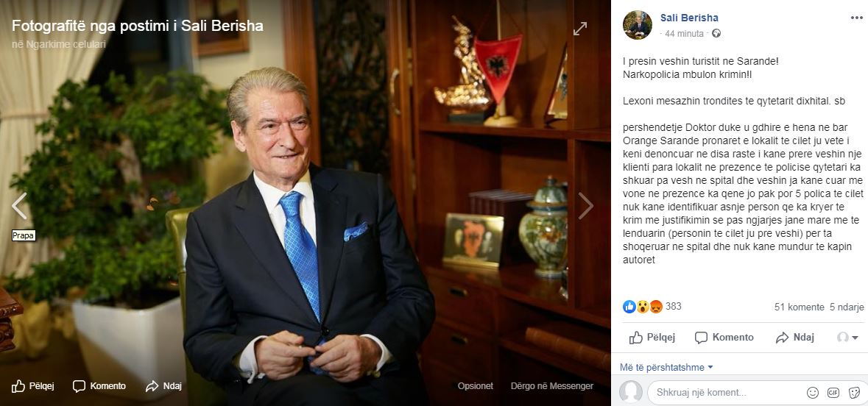This screenshot has height=406, width=868.
Task: Insert a GIF using the GIF icon
Action: [833, 393]
